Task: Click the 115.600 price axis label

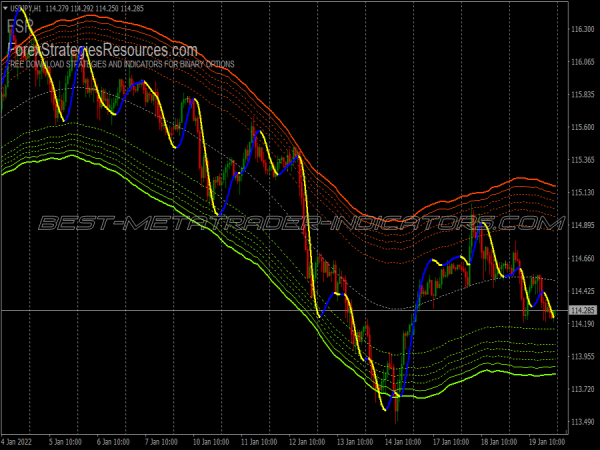Action: point(582,127)
